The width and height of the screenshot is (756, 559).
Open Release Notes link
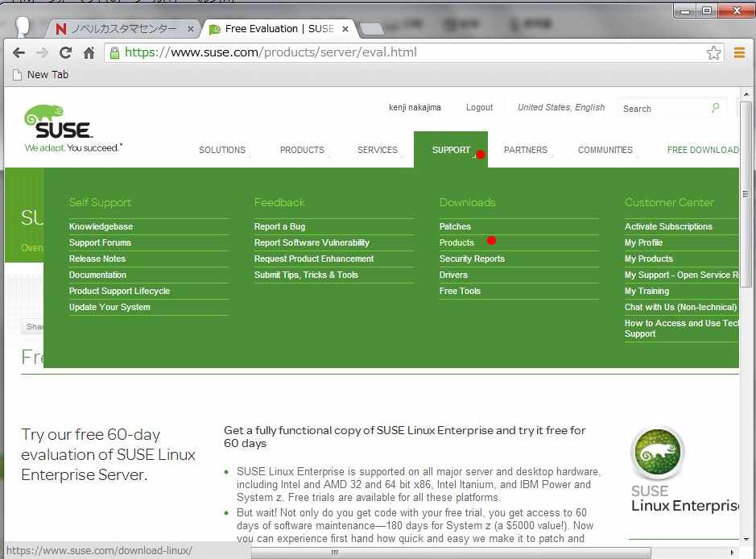click(97, 259)
